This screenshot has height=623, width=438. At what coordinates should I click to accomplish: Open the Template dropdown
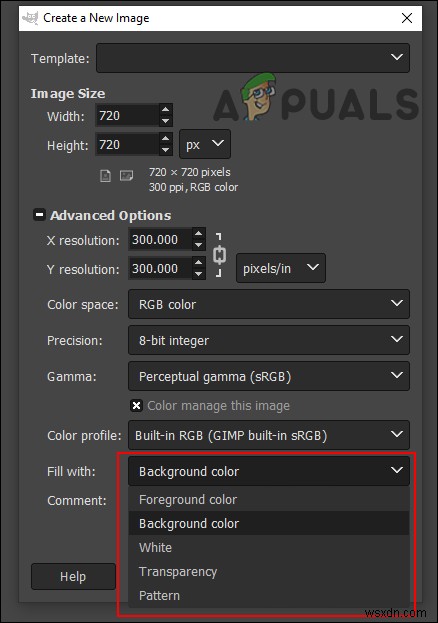point(253,58)
